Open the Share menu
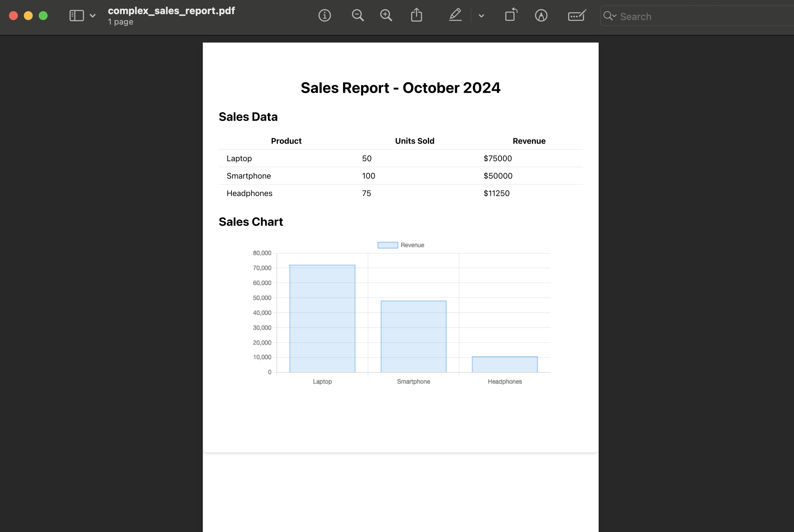Viewport: 794px width, 532px height. [416, 15]
